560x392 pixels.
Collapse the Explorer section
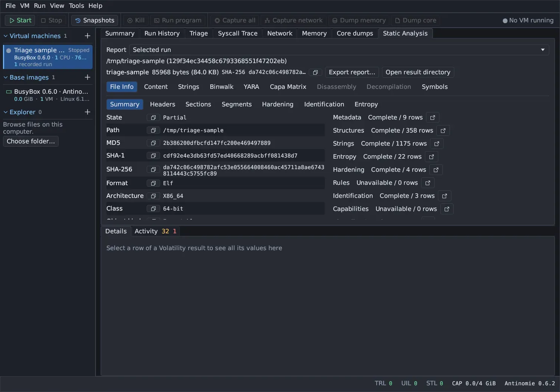click(6, 112)
